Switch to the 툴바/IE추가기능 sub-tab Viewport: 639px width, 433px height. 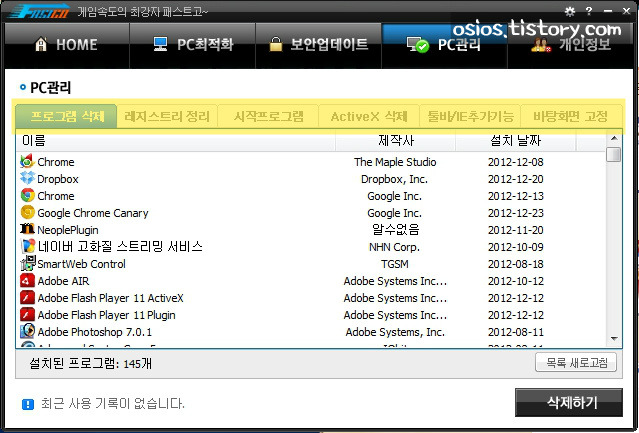470,116
